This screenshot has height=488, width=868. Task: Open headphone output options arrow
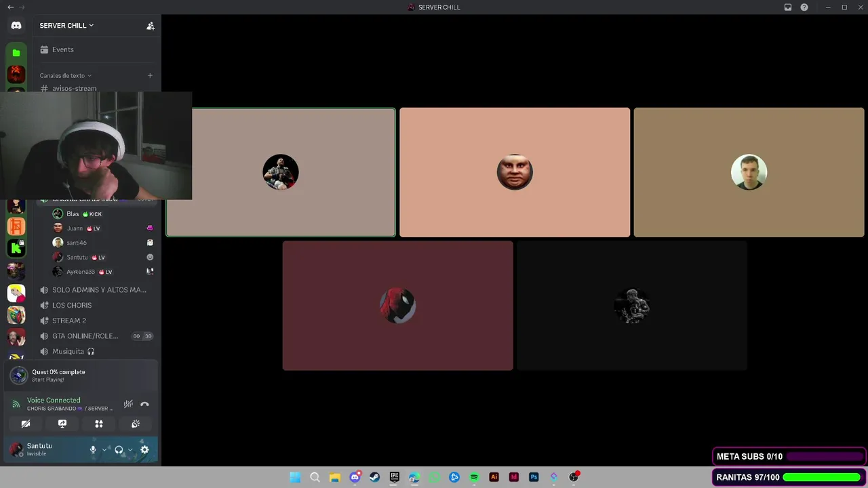click(130, 449)
